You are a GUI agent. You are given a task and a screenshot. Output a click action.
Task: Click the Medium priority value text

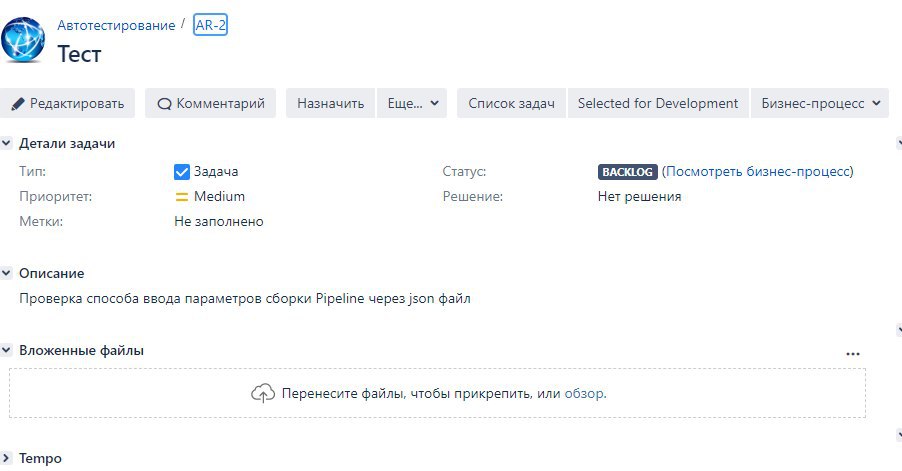219,197
